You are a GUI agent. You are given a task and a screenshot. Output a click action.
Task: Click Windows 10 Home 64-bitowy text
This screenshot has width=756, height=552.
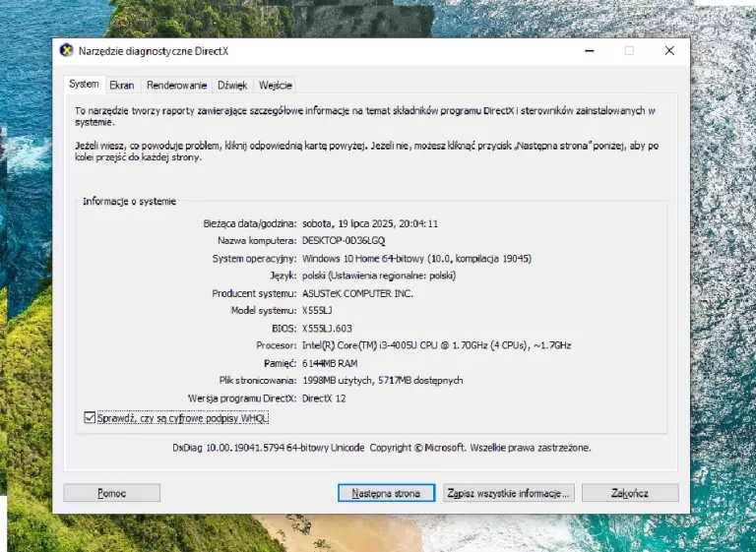tap(416, 259)
